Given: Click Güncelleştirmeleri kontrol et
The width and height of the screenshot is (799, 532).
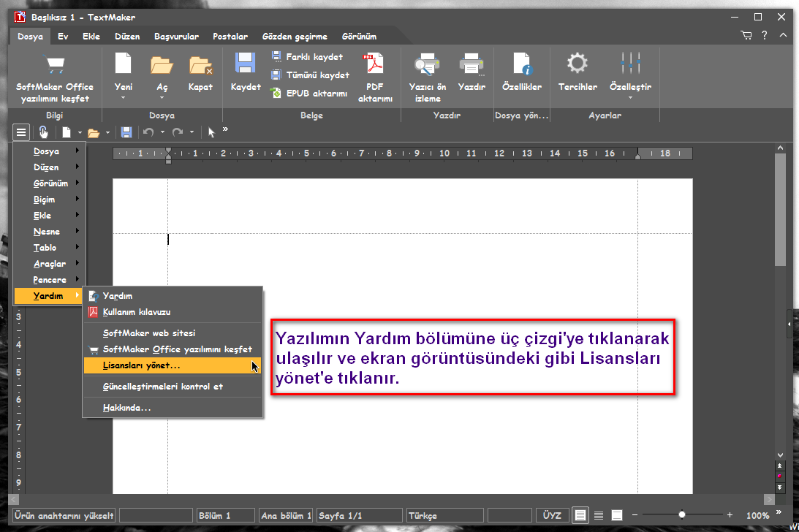Looking at the screenshot, I should point(173,387).
